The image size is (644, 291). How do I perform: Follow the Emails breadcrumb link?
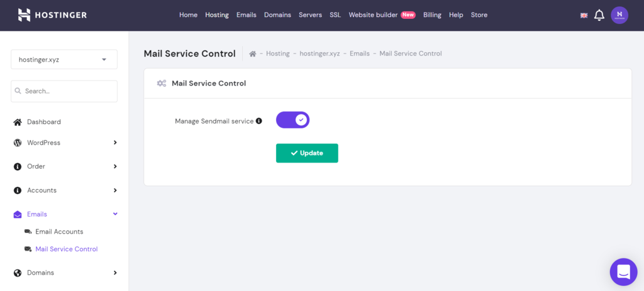pyautogui.click(x=360, y=54)
